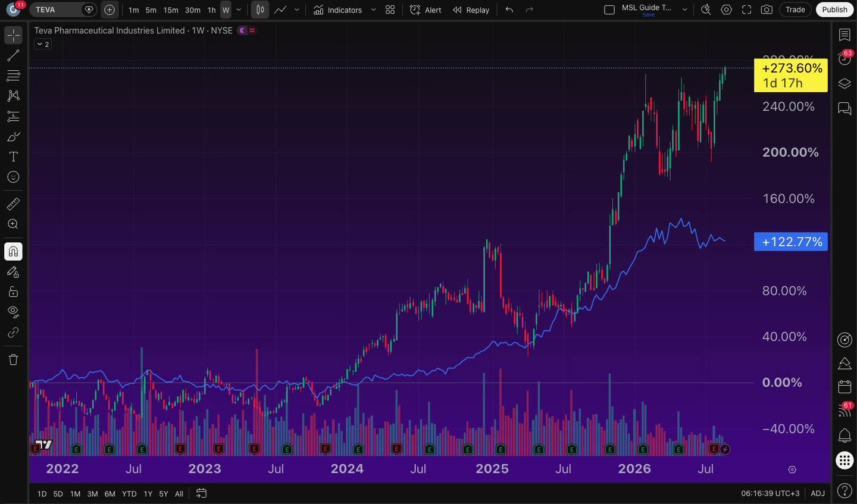The width and height of the screenshot is (857, 504).
Task: Set date range to 5Y
Action: click(x=163, y=494)
